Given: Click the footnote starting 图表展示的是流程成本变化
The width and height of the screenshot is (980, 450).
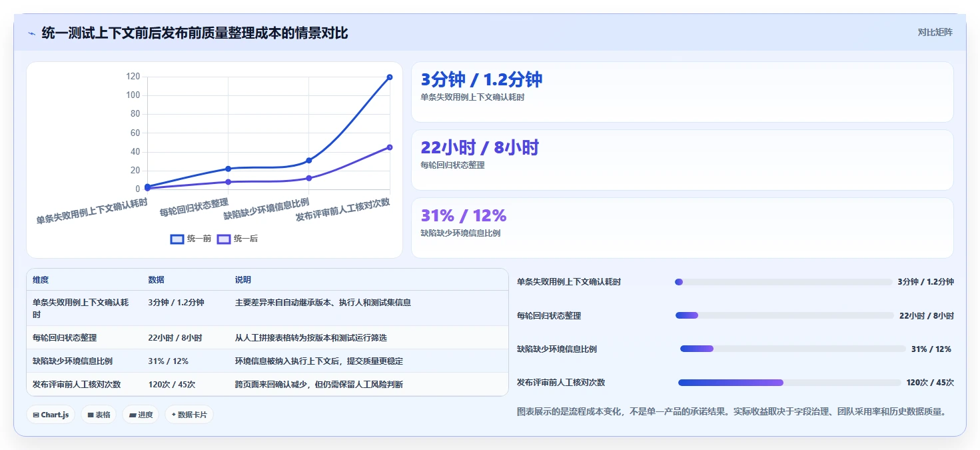Looking at the screenshot, I should tap(732, 412).
